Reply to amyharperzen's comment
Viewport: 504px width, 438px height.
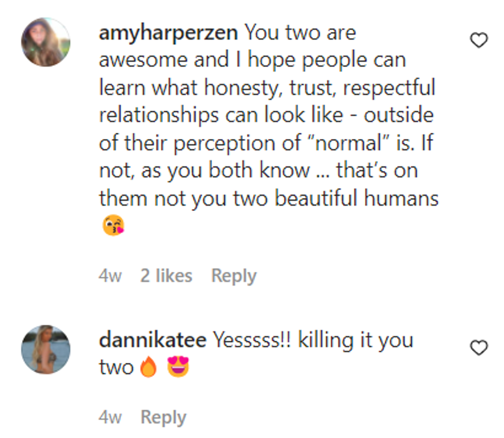[x=233, y=276]
